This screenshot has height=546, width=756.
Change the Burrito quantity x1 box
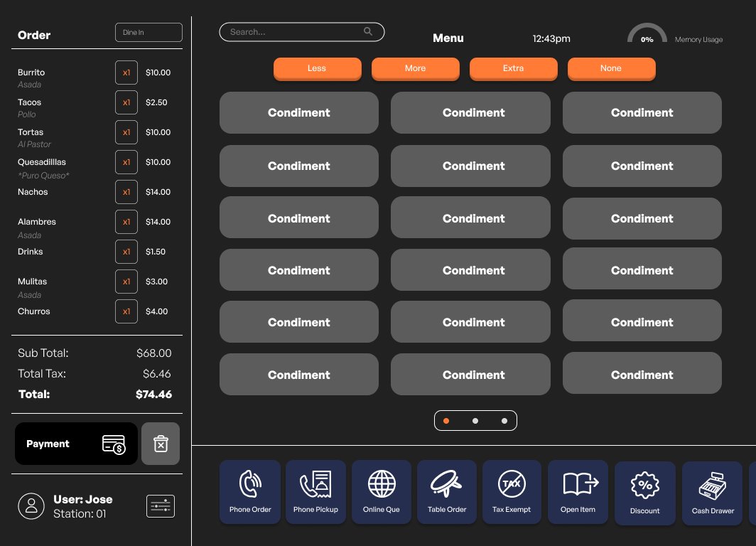[126, 73]
